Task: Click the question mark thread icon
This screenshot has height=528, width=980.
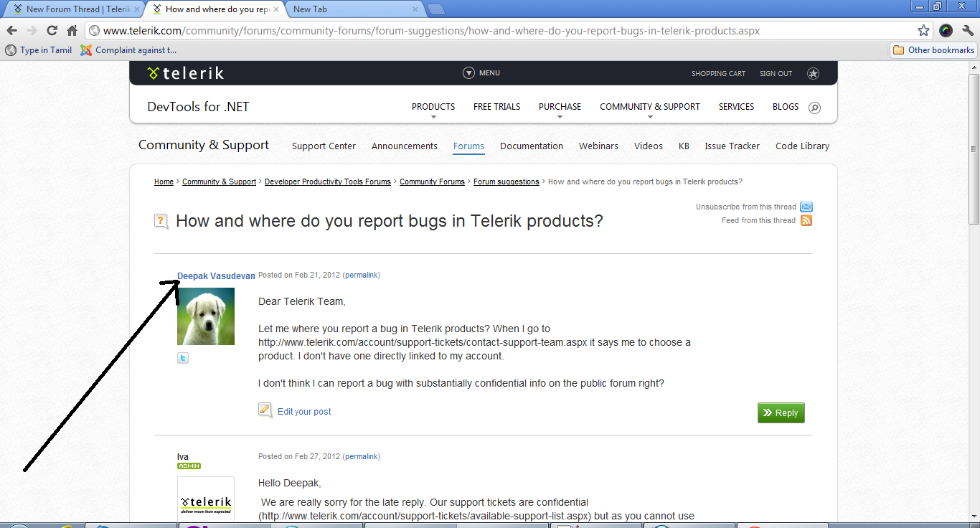Action: (x=161, y=221)
